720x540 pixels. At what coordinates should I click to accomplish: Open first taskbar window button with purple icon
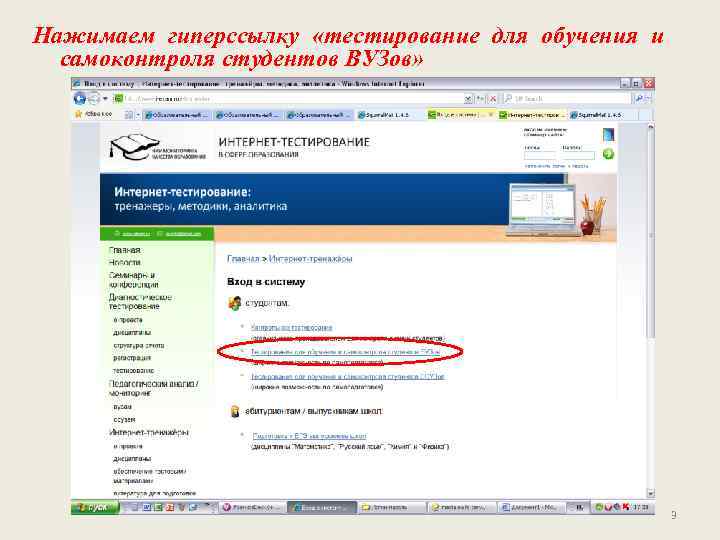click(251, 507)
